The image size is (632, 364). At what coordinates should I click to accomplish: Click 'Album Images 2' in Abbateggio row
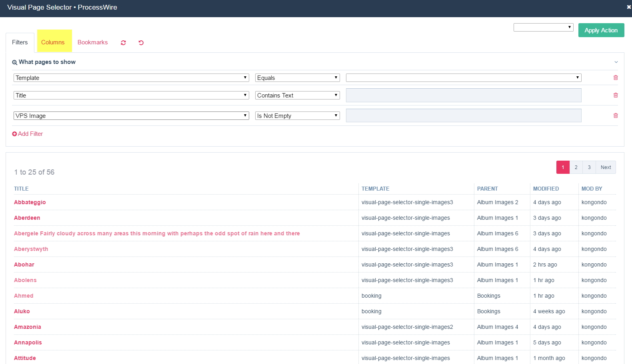pos(498,202)
